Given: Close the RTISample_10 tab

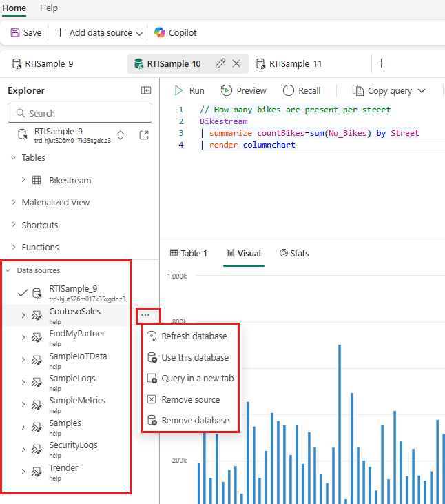Looking at the screenshot, I should [x=236, y=63].
